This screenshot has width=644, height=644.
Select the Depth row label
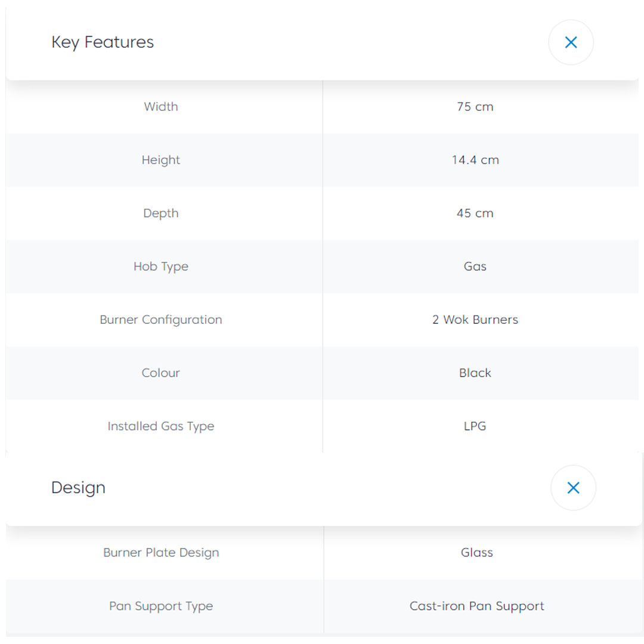(161, 213)
